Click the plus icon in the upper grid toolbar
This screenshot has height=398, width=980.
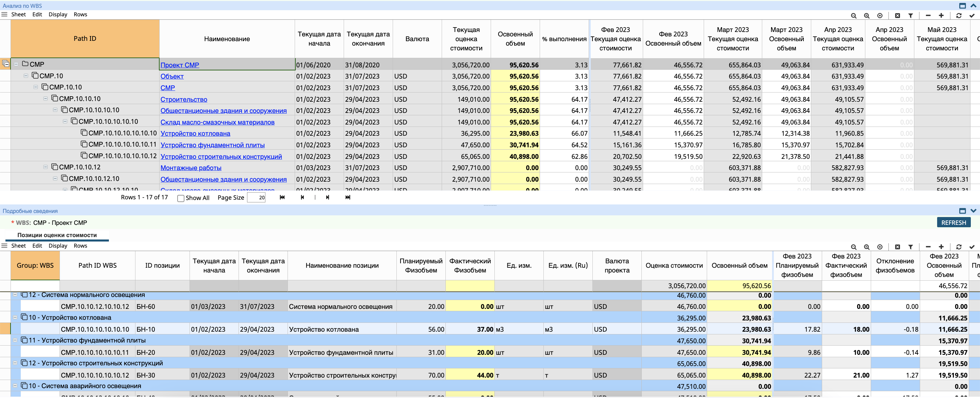(941, 16)
